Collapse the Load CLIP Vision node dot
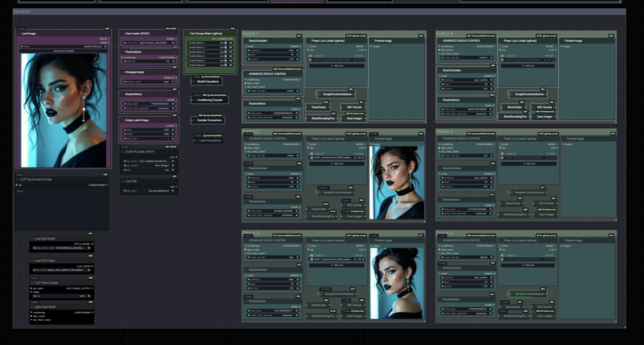This screenshot has height=345, width=644. point(32,260)
